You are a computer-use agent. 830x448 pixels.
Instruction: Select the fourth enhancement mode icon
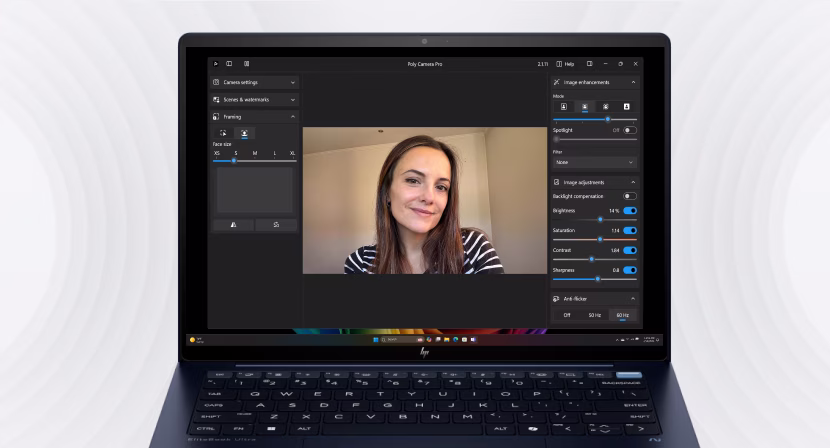pyautogui.click(x=626, y=106)
